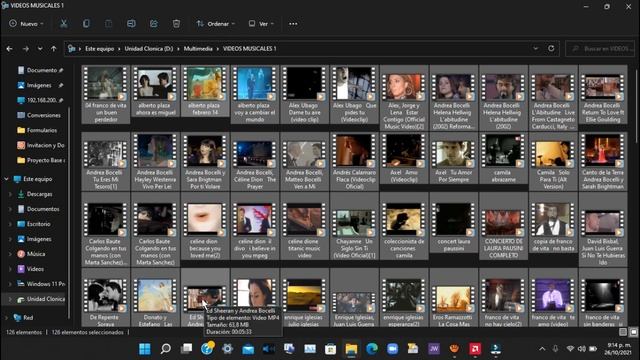Select Unidad Clonica drive in sidebar
Viewport: 640px width, 360px height.
[x=41, y=299]
